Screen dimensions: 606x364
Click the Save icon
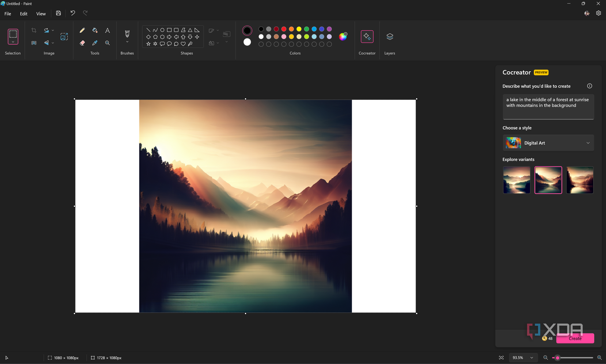(58, 13)
